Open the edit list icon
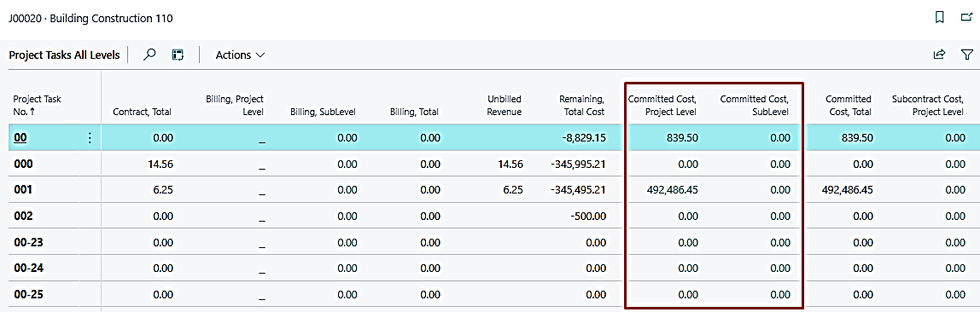 point(178,55)
